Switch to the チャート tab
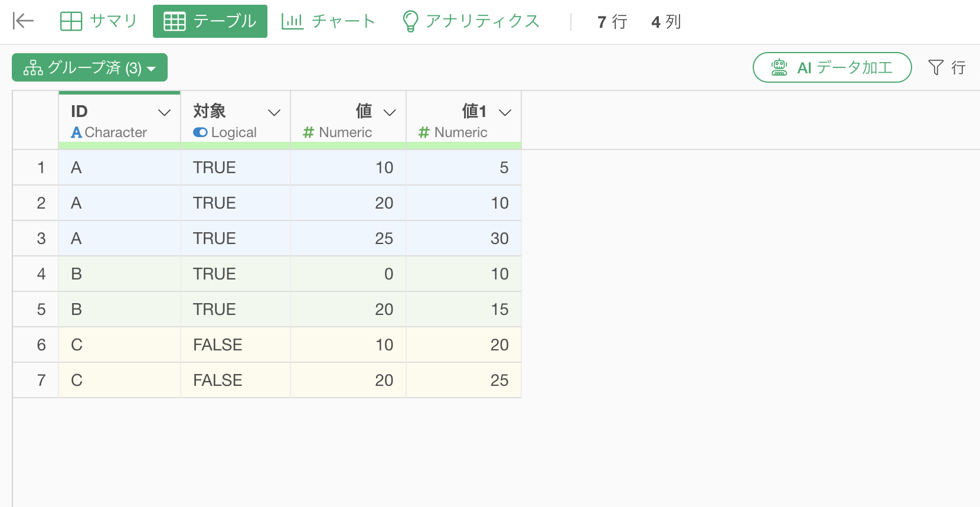The width and height of the screenshot is (980, 507). tap(328, 21)
